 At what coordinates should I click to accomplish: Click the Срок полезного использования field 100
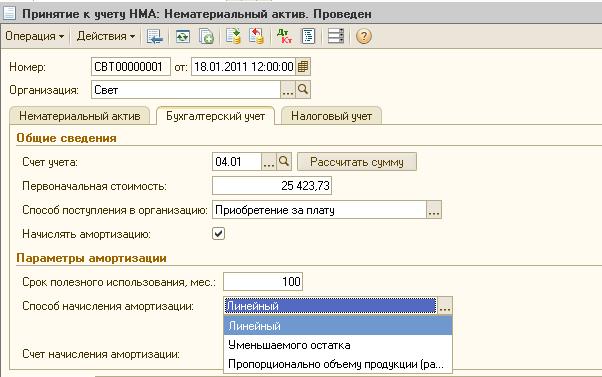click(263, 282)
